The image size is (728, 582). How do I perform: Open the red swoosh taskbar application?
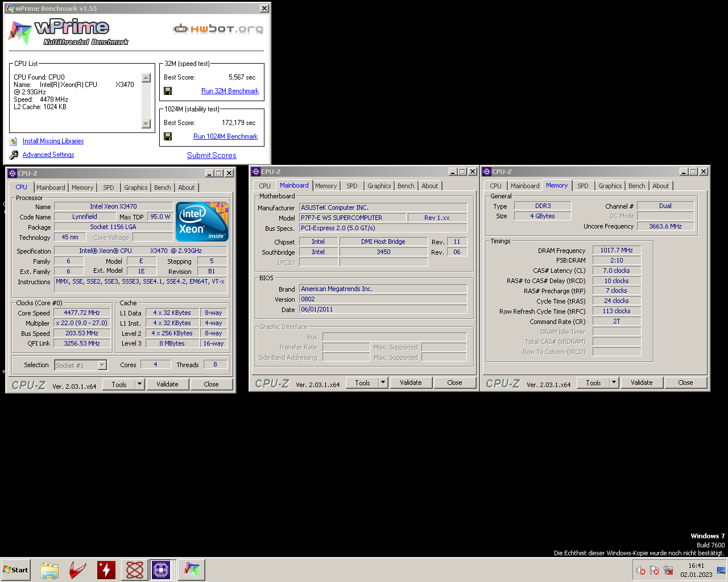coord(78,570)
